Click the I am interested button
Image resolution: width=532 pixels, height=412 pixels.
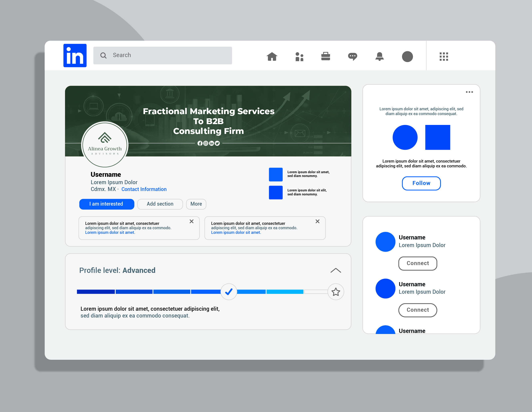107,204
